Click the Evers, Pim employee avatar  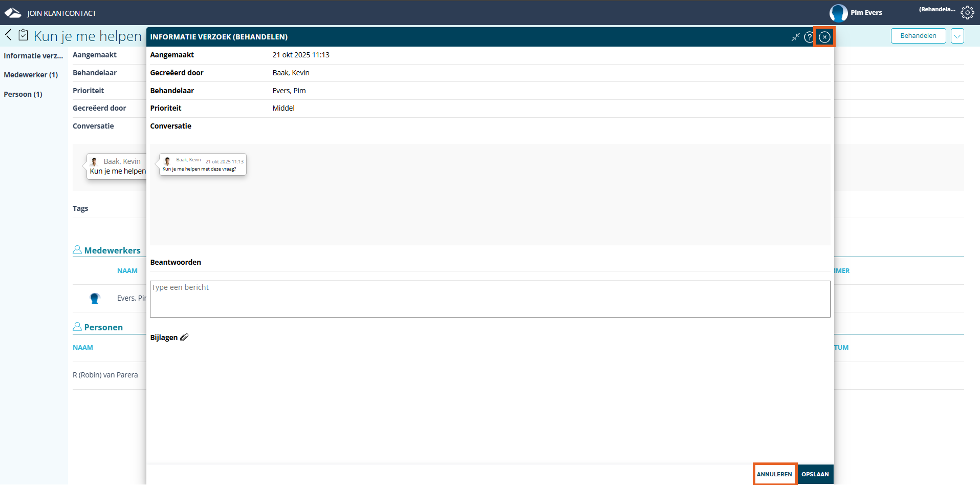click(x=95, y=298)
